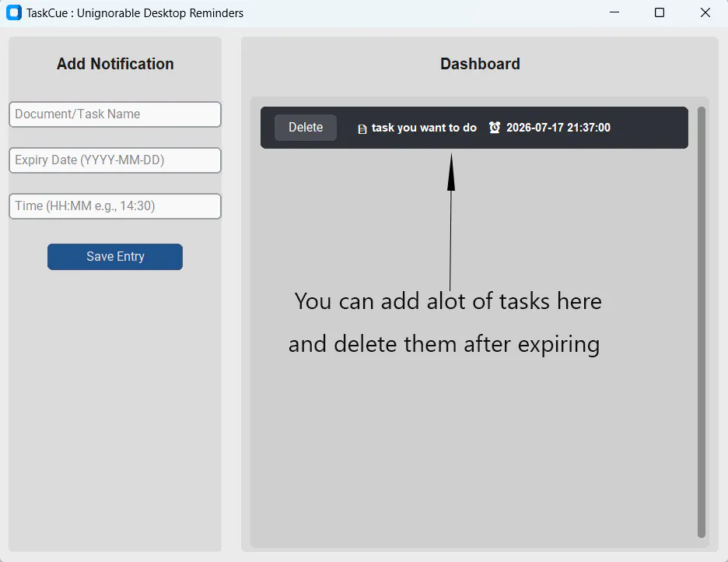Close the TaskCue window

[x=705, y=12]
